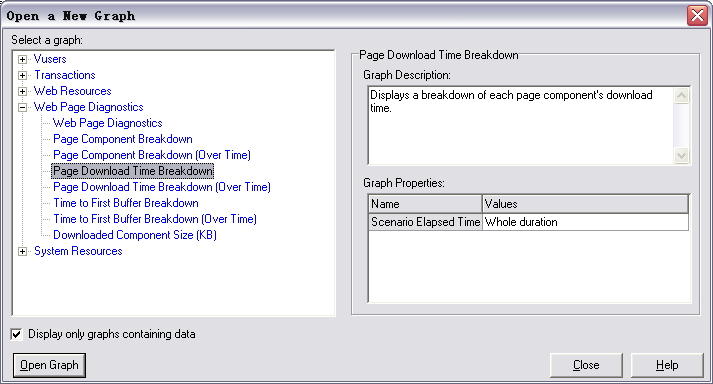Select the System Resources category label
The image size is (713, 384).
(78, 251)
